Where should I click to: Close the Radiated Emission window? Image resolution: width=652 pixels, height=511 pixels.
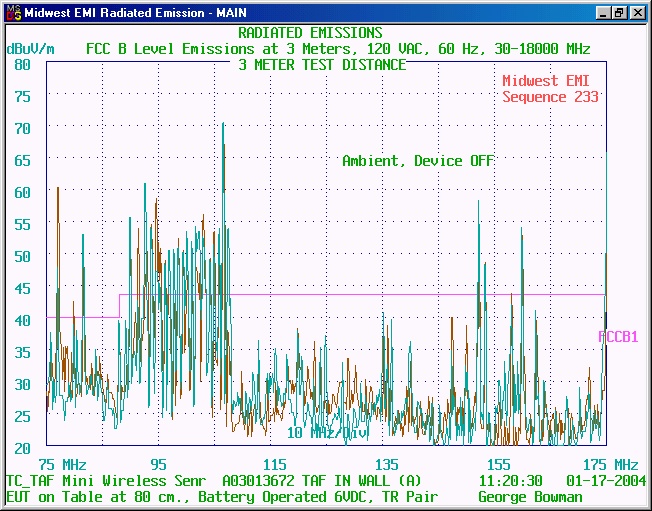(x=637, y=13)
